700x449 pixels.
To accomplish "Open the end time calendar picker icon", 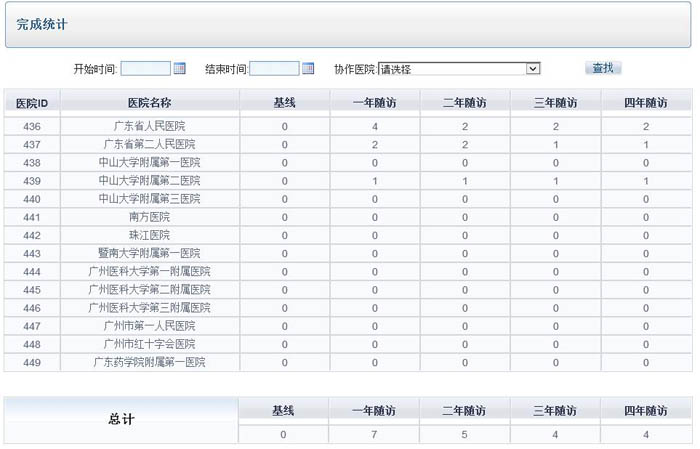I will tap(308, 69).
